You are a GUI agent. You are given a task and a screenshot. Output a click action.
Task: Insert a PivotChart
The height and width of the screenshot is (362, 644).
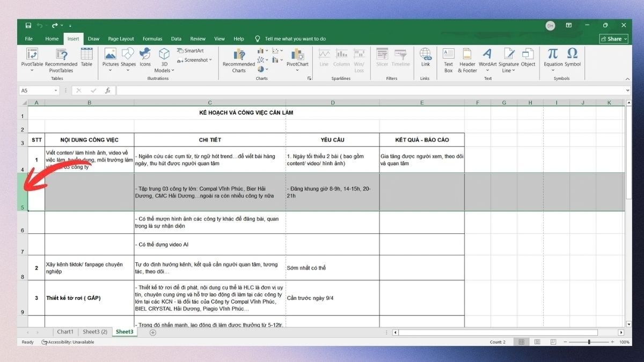[x=297, y=60]
